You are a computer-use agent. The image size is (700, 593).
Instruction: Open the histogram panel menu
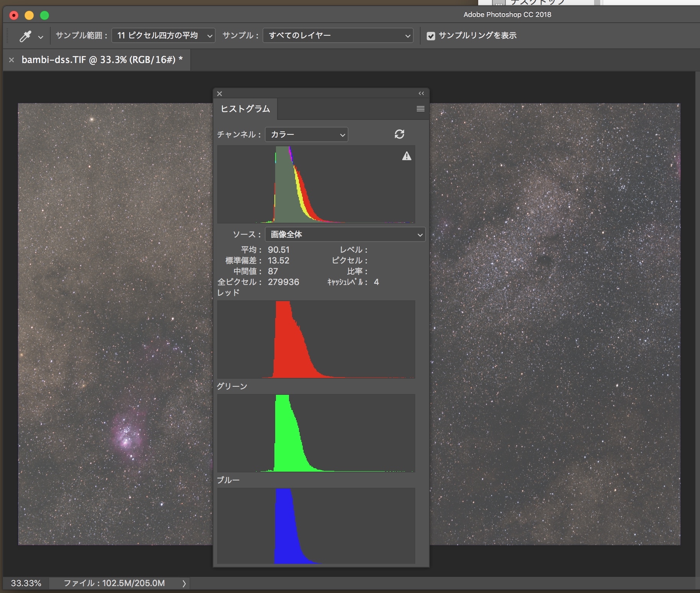coord(420,109)
